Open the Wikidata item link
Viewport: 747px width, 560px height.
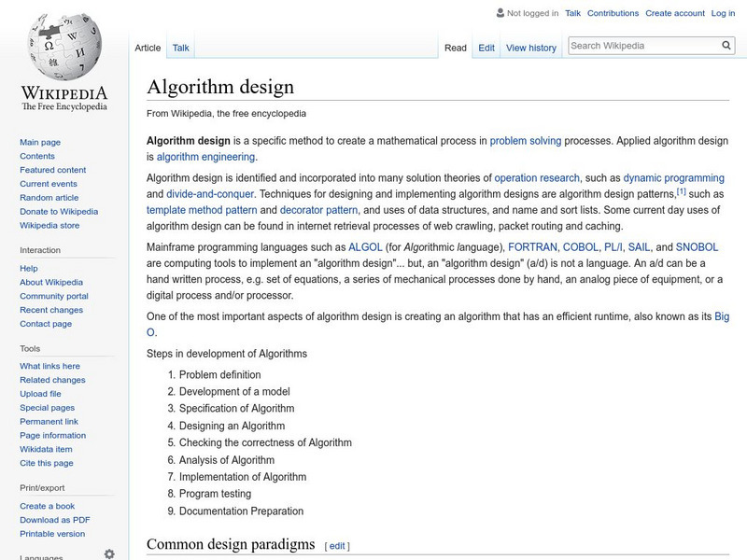(46, 449)
